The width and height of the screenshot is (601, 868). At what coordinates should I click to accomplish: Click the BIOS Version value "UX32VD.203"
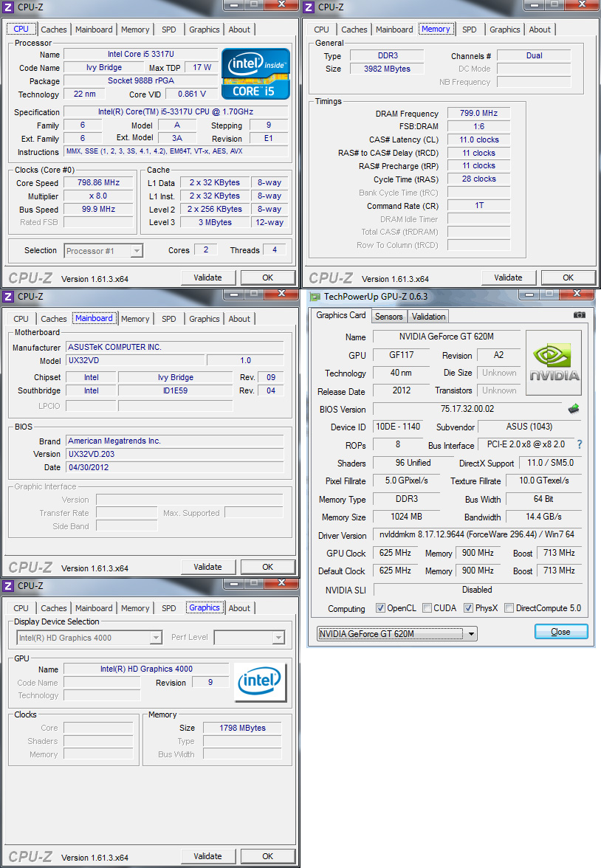coord(175,454)
